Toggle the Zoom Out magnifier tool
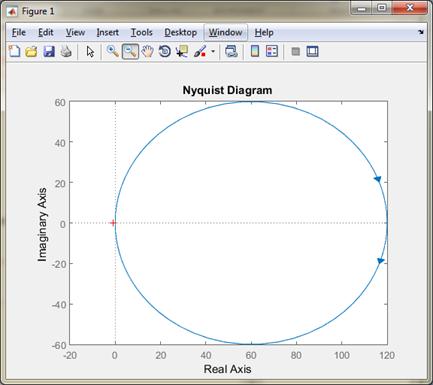Image resolution: width=433 pixels, height=385 pixels. click(130, 52)
